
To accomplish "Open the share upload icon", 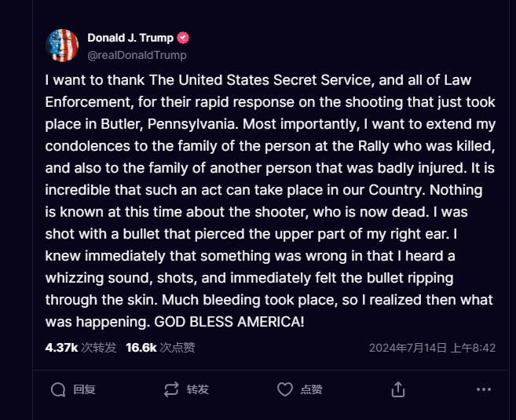I will 398,389.
